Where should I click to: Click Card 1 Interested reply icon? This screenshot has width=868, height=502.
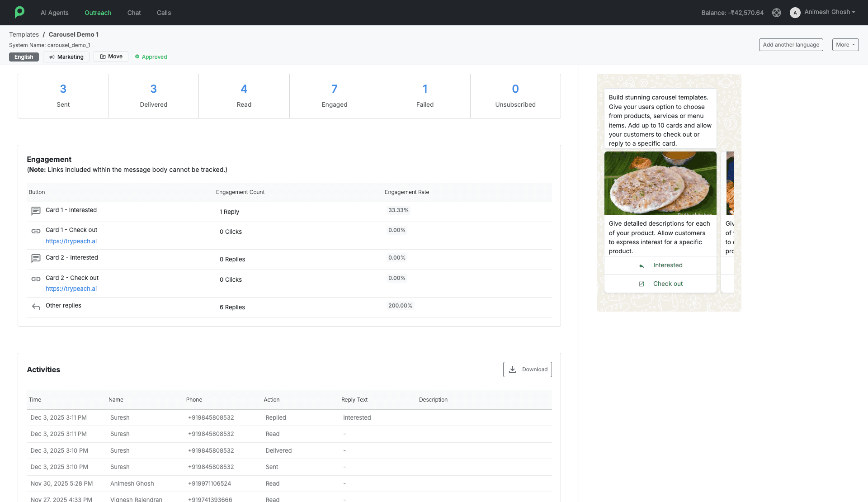[36, 211]
